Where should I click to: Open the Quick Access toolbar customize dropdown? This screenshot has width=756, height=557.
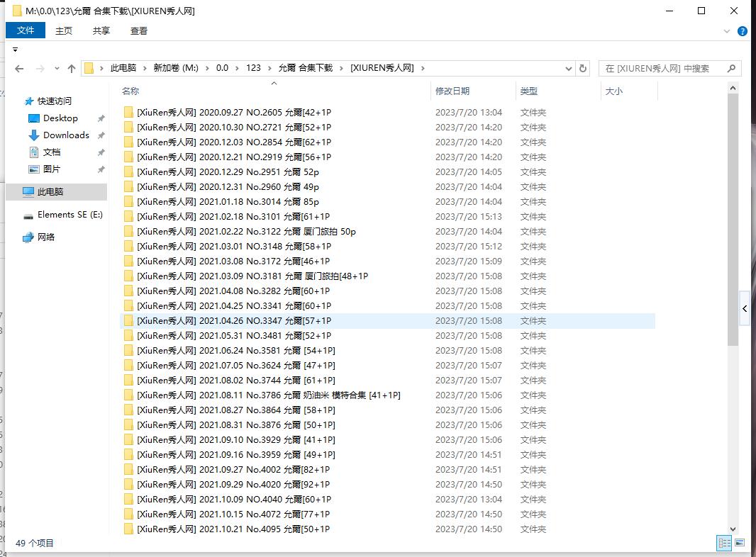[16, 50]
